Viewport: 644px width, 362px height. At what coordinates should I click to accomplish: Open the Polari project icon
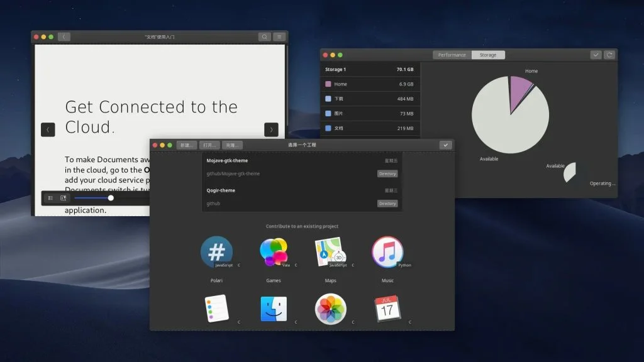(x=216, y=251)
